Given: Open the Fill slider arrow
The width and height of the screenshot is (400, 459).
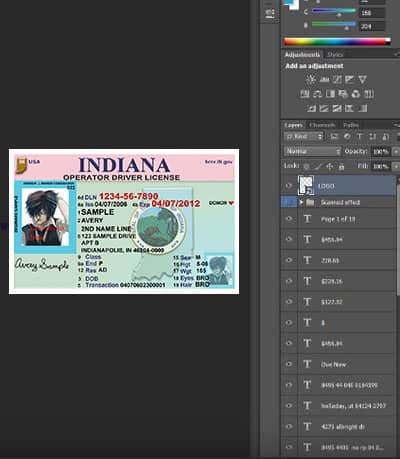Looking at the screenshot, I should click(396, 166).
